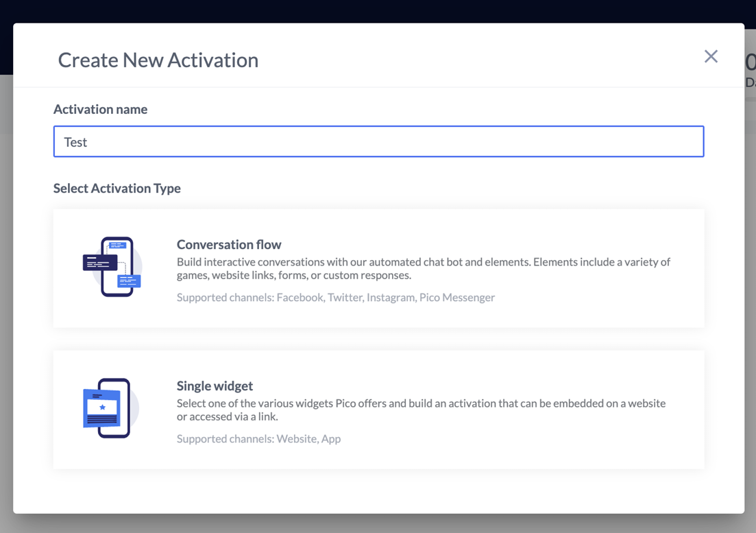Image resolution: width=756 pixels, height=533 pixels.
Task: Click the 'Select Activation Type' label
Action: [117, 189]
